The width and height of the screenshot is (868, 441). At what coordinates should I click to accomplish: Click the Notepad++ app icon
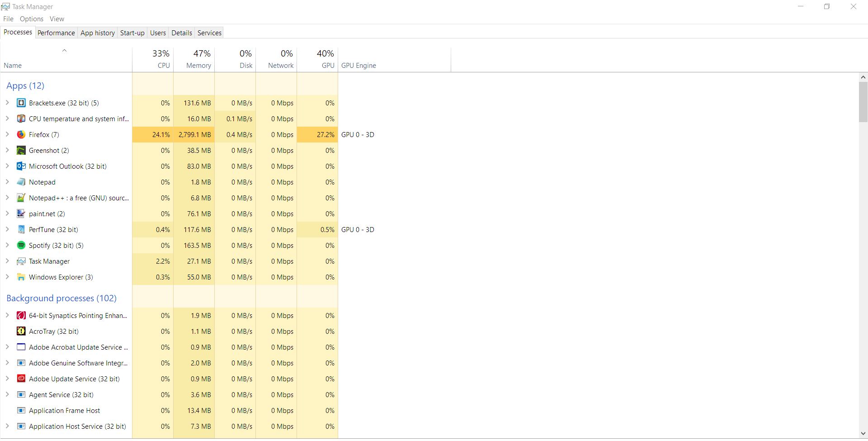21,198
